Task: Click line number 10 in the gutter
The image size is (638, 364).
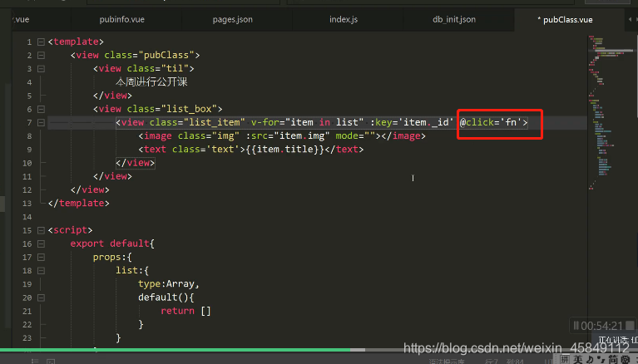Action: point(27,163)
